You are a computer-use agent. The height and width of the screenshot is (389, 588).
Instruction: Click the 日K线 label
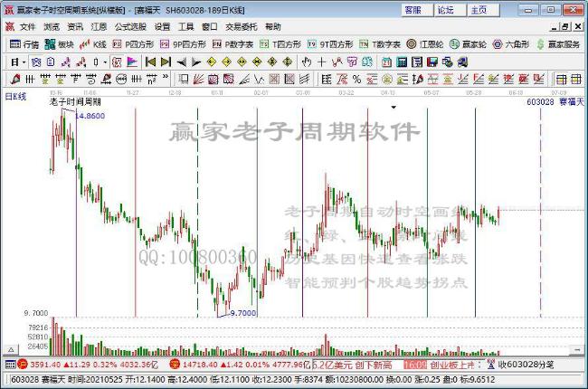pyautogui.click(x=15, y=97)
